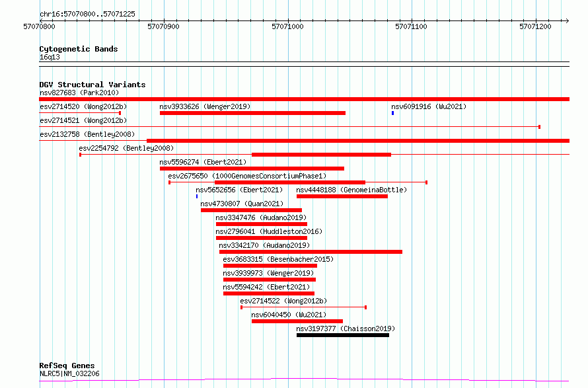Click the 57071000 ruler position
This screenshot has height=388, width=588.
(287, 26)
